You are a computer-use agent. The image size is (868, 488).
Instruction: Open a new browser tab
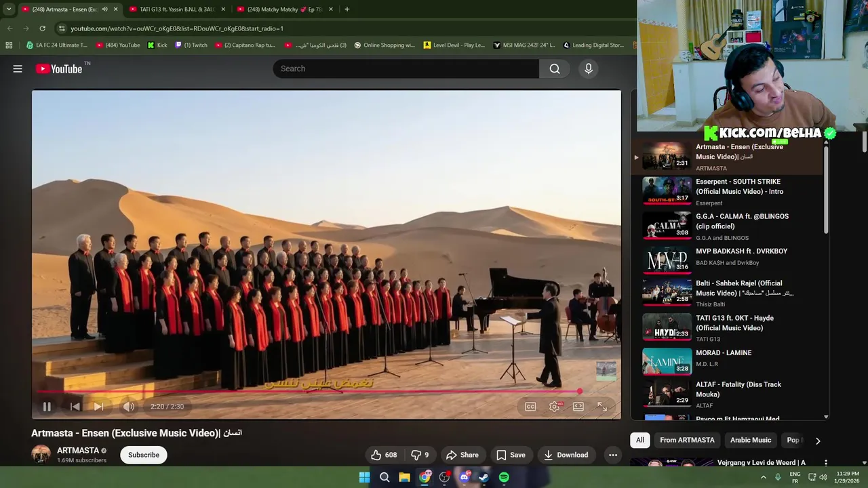(x=347, y=9)
